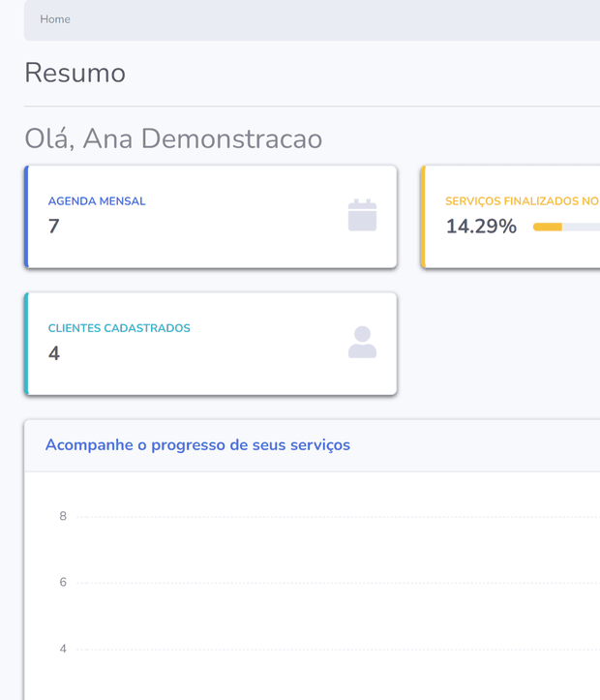Click the chart y-axis label 4

point(63,649)
